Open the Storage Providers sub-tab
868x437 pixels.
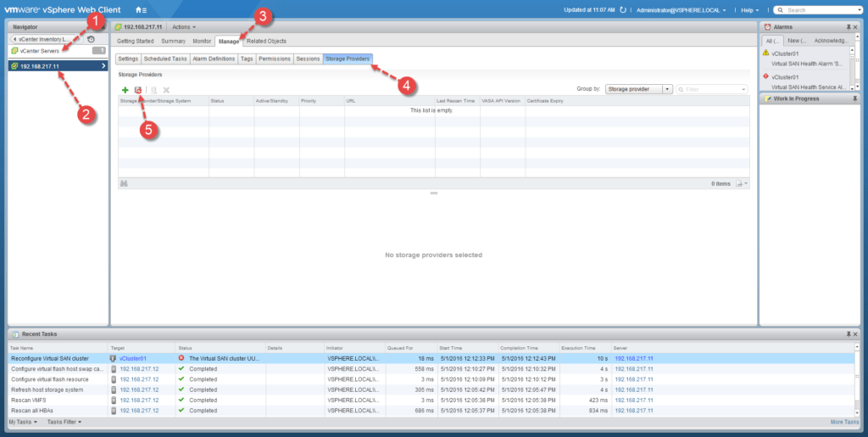pyautogui.click(x=348, y=59)
